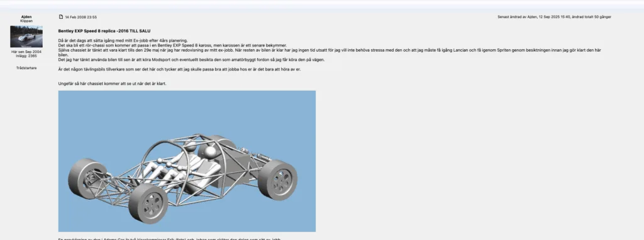Click the nearest front wheel in the render
644x240 pixels.
[148, 203]
